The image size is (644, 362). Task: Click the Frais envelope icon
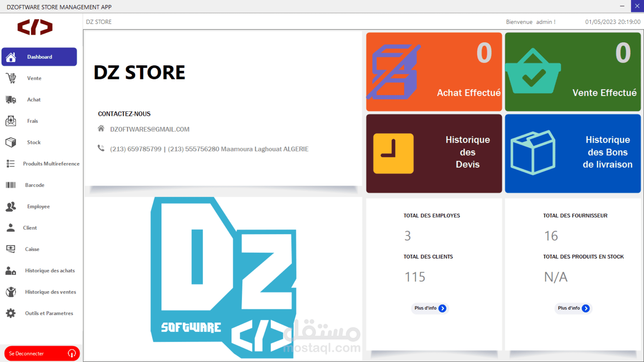point(11,121)
